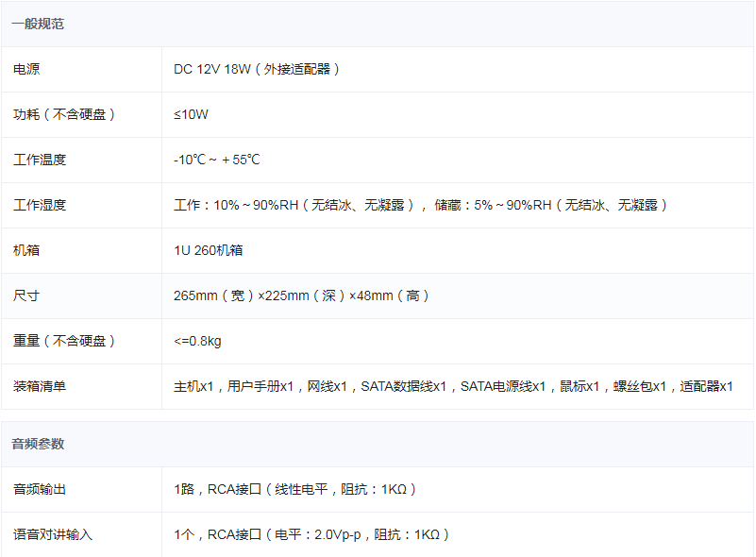Select the '-10℃～+55℃' value
This screenshot has width=756, height=557.
217,160
